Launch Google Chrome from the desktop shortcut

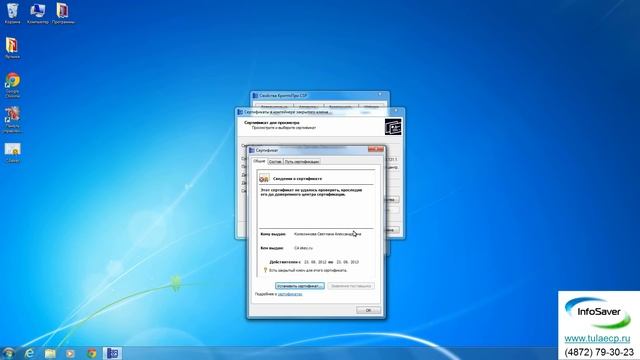pos(12,84)
